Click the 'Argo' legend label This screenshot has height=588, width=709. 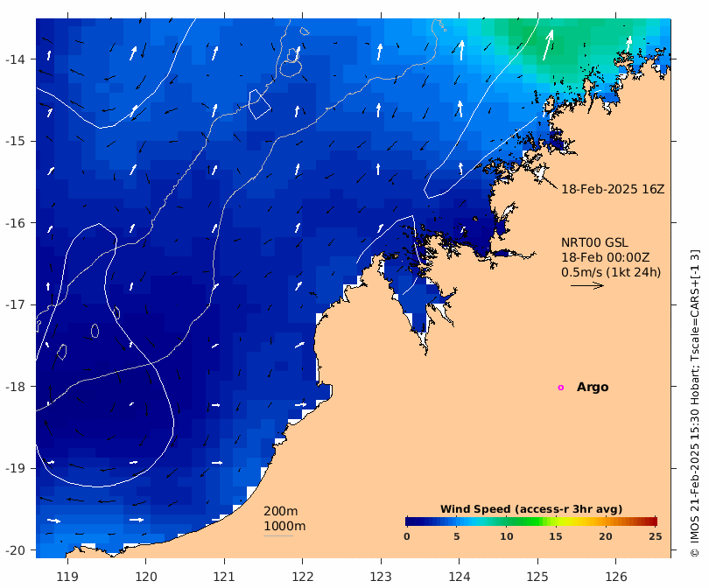(593, 388)
